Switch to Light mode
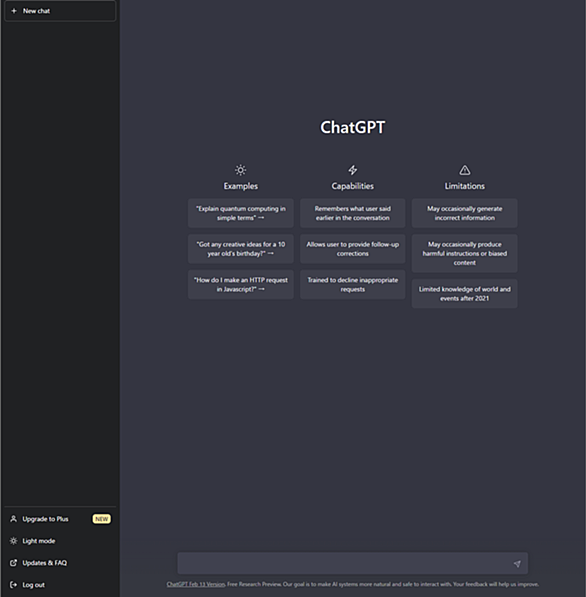This screenshot has height=597, width=586. [60, 541]
